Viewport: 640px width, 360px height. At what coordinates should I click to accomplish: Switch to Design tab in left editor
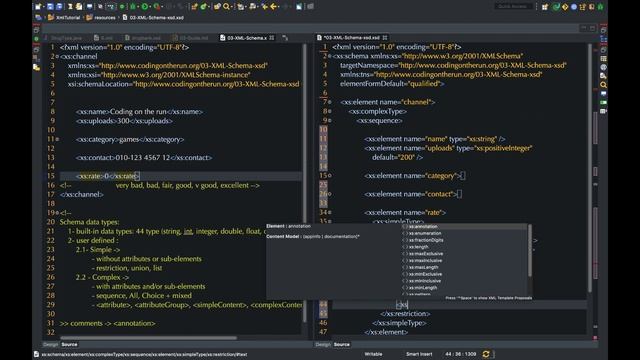51,344
